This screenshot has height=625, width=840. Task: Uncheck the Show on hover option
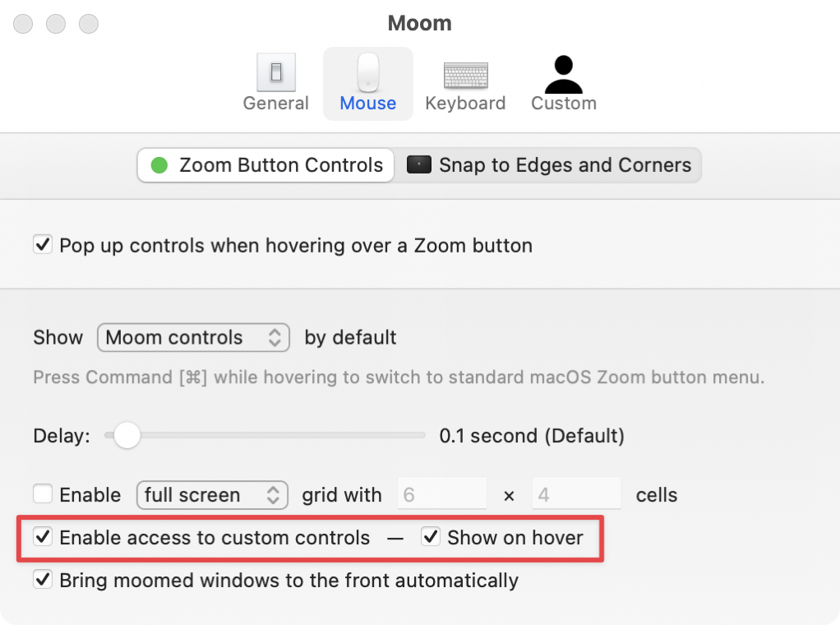point(431,538)
